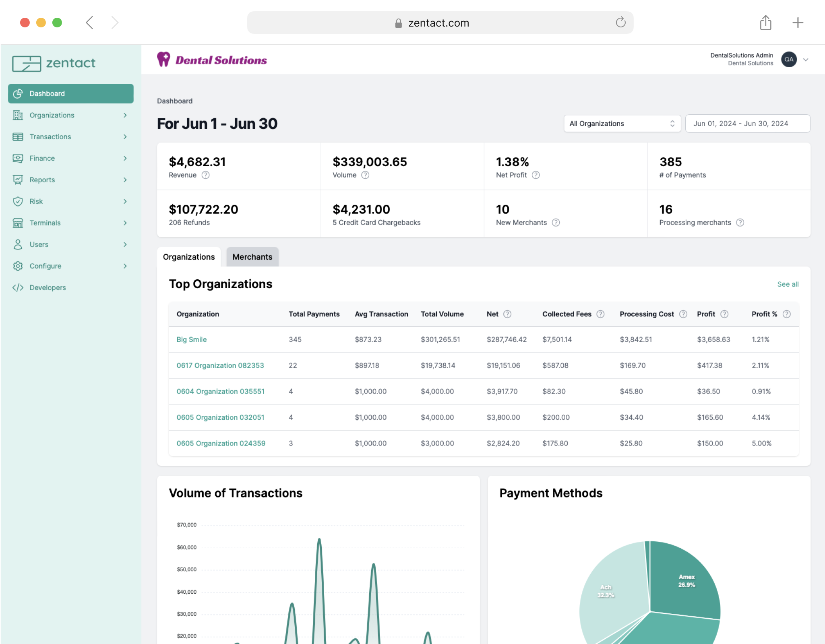This screenshot has width=825, height=644.
Task: Click the Processing Cost column help icon
Action: 683,314
